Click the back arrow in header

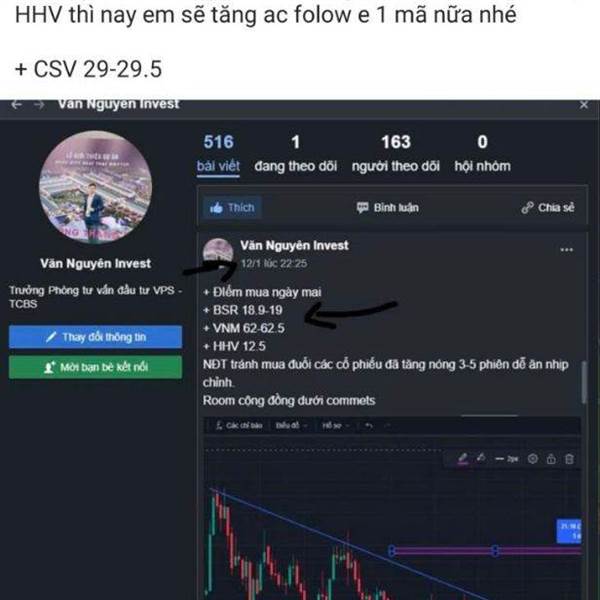point(16,105)
